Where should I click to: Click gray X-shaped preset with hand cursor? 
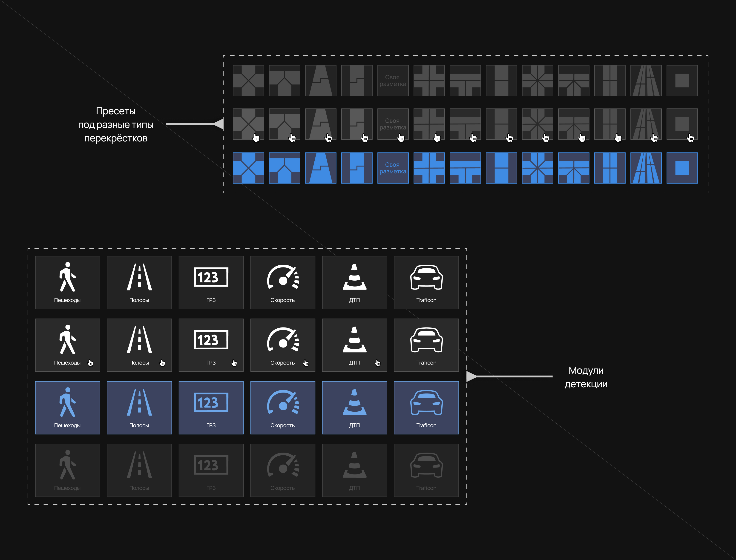(x=248, y=124)
